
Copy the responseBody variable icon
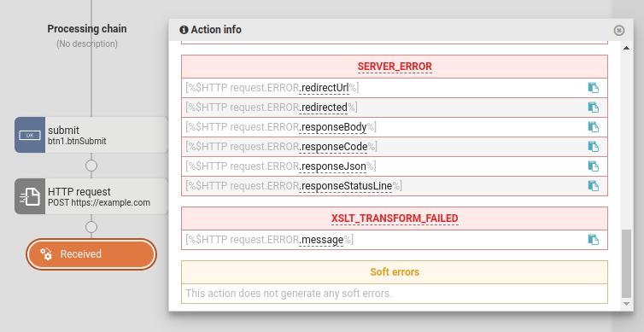[x=593, y=127]
